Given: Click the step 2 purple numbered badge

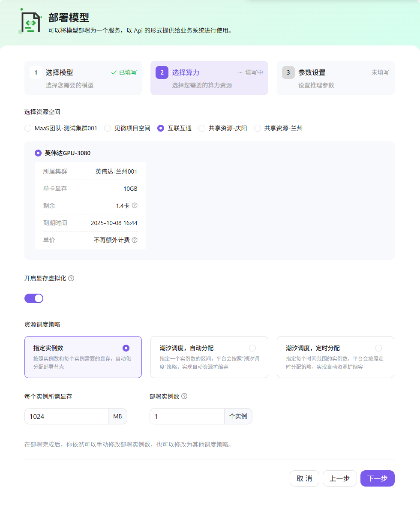Looking at the screenshot, I should coord(162,72).
